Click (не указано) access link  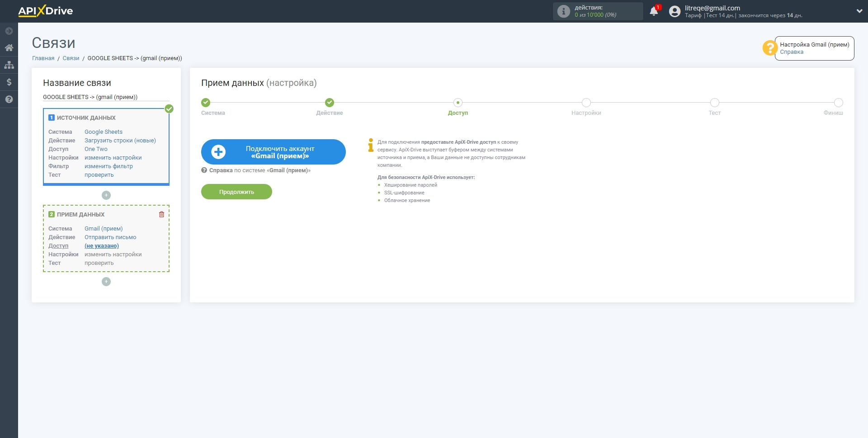102,246
